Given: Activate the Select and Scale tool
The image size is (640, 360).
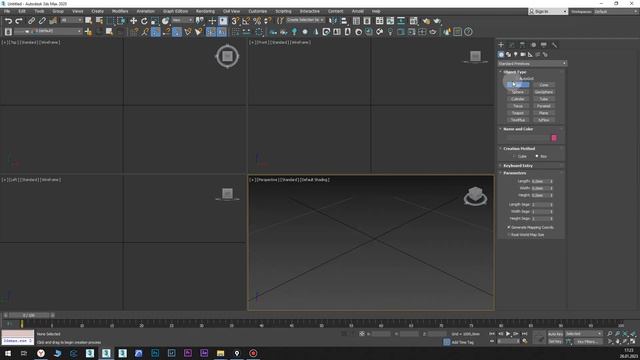Looking at the screenshot, I should [x=155, y=21].
